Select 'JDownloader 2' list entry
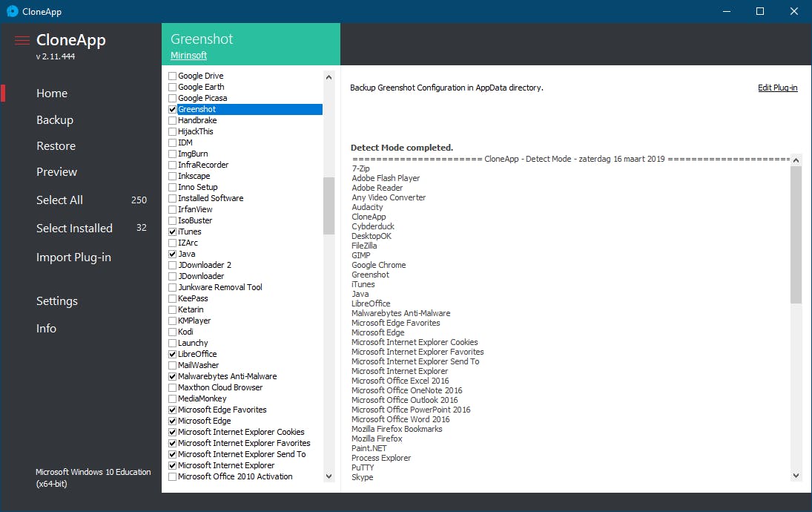812x512 pixels. (205, 266)
